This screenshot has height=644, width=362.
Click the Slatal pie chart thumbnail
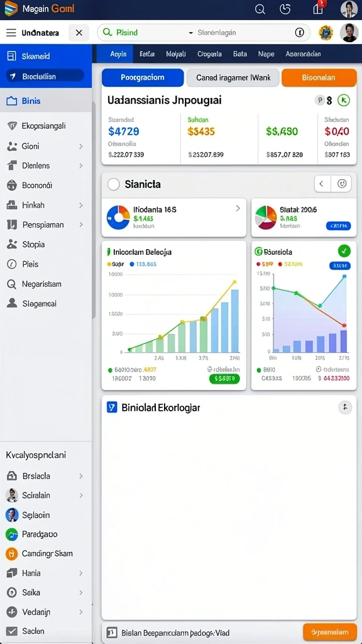266,217
